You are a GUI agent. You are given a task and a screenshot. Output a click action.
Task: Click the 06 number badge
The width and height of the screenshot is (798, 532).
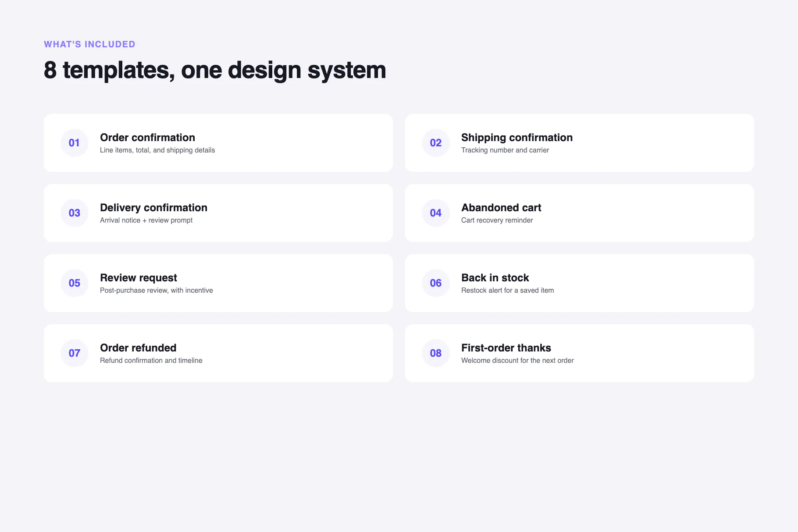[x=436, y=283]
